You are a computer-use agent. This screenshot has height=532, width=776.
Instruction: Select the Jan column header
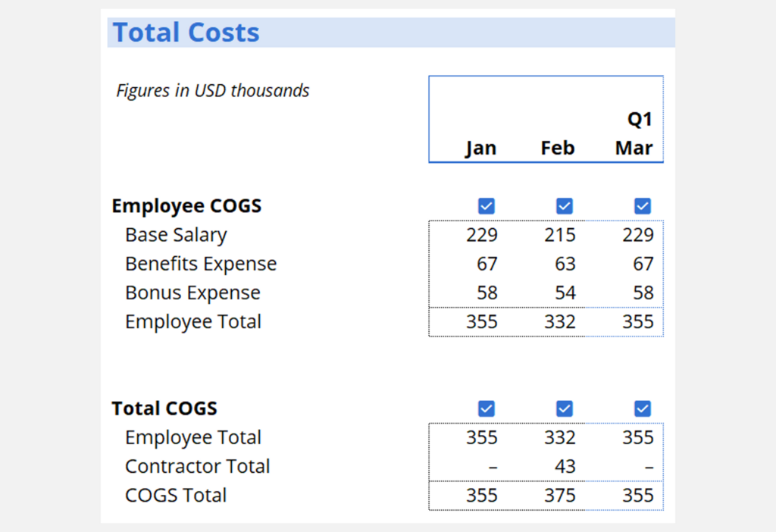480,148
